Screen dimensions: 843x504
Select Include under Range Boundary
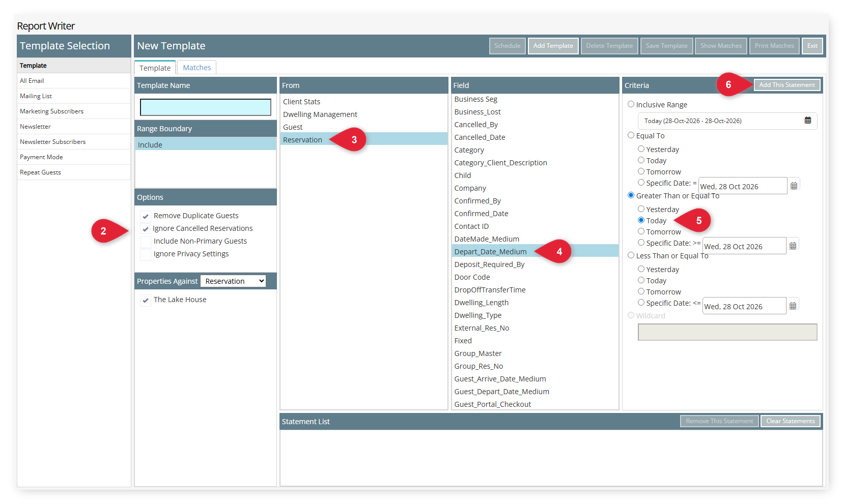point(206,145)
